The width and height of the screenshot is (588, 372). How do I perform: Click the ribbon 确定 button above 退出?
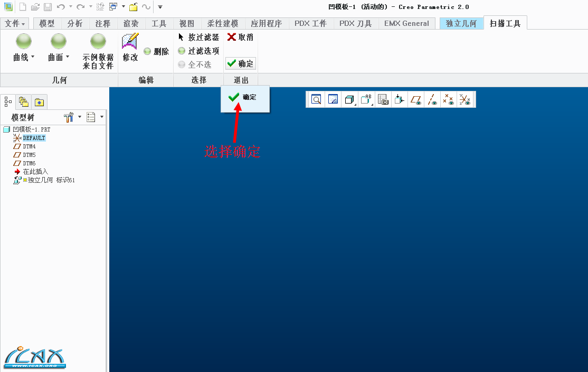click(241, 63)
